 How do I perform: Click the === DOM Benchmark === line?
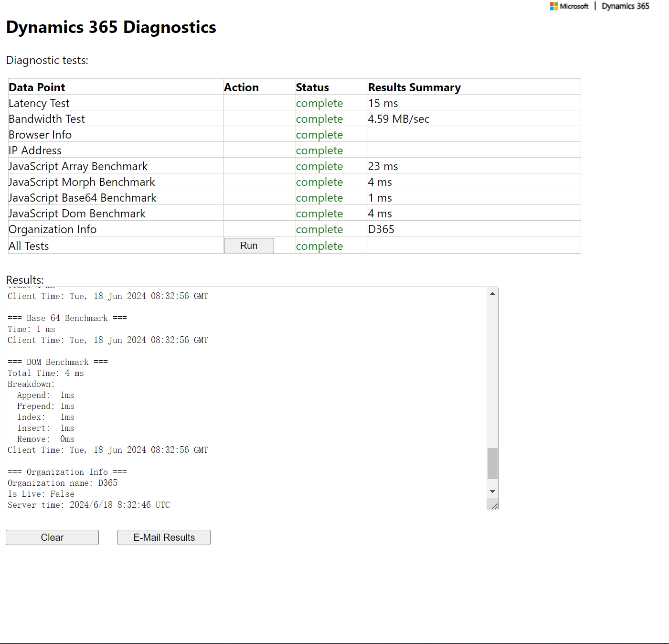pyautogui.click(x=58, y=362)
